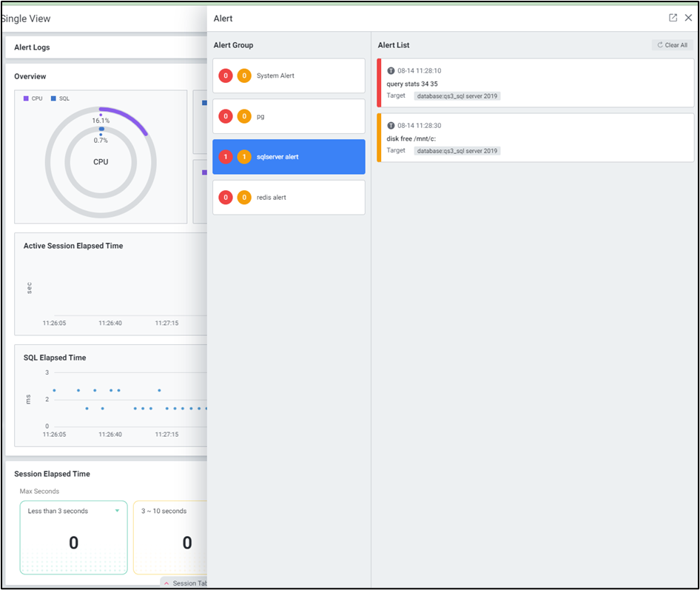Image resolution: width=700 pixels, height=590 pixels.
Task: Close the Alert panel
Action: pos(688,18)
